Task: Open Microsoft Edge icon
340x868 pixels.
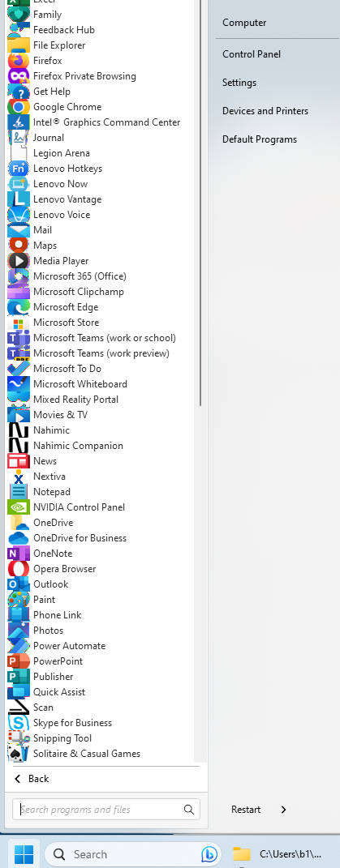Action: (19, 307)
